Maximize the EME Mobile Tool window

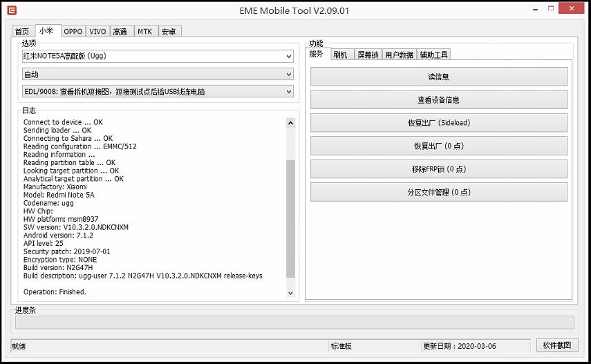coord(551,9)
